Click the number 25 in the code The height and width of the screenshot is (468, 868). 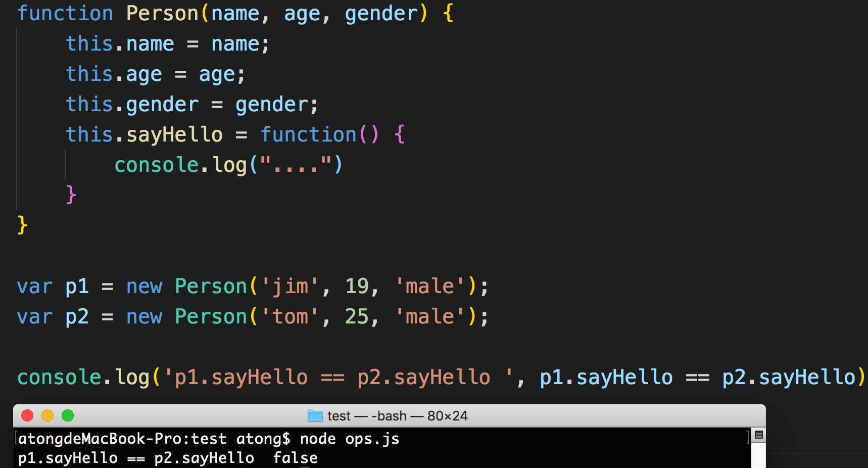357,317
